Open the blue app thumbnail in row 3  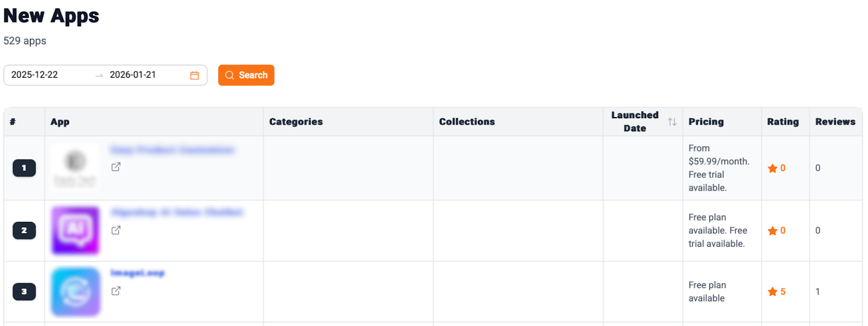tap(75, 292)
